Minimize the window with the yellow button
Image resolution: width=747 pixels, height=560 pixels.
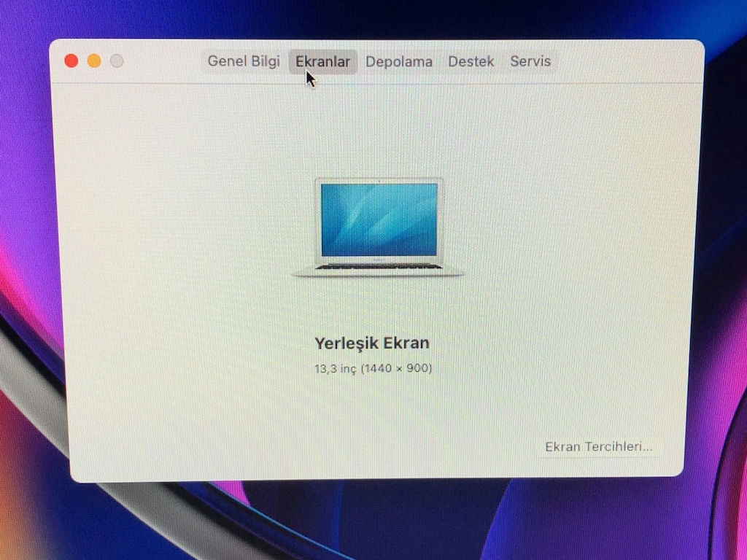94,61
